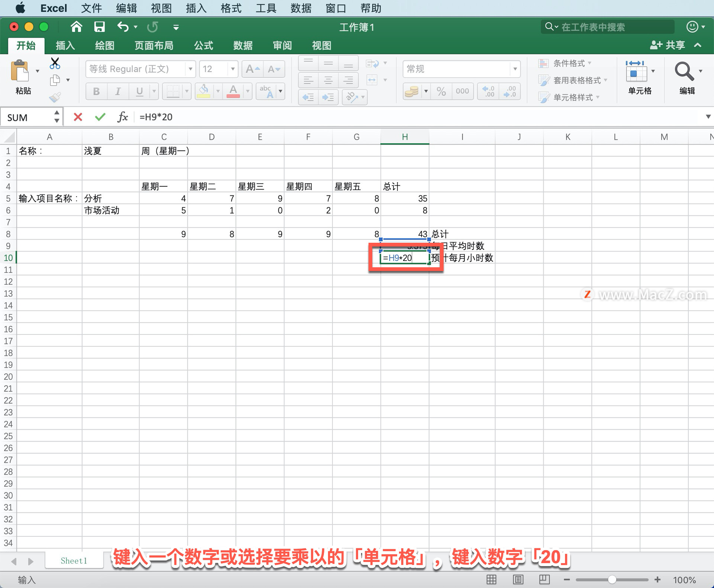Decrease font size button
Image resolution: width=714 pixels, height=588 pixels.
(x=274, y=69)
